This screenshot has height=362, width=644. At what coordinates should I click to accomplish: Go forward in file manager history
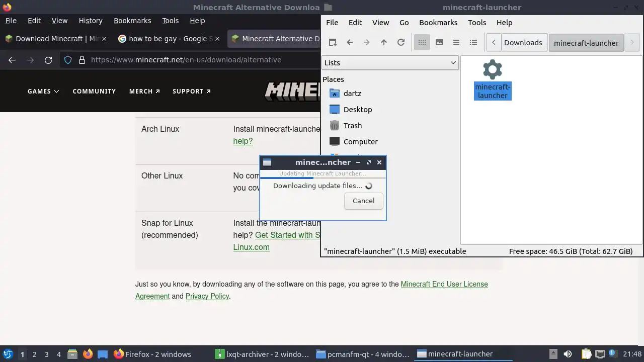point(367,42)
